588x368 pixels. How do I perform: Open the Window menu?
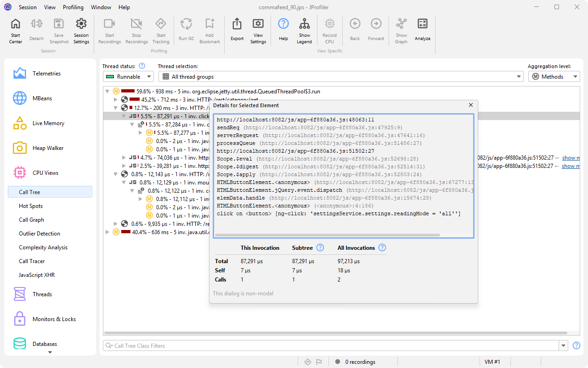click(x=101, y=7)
